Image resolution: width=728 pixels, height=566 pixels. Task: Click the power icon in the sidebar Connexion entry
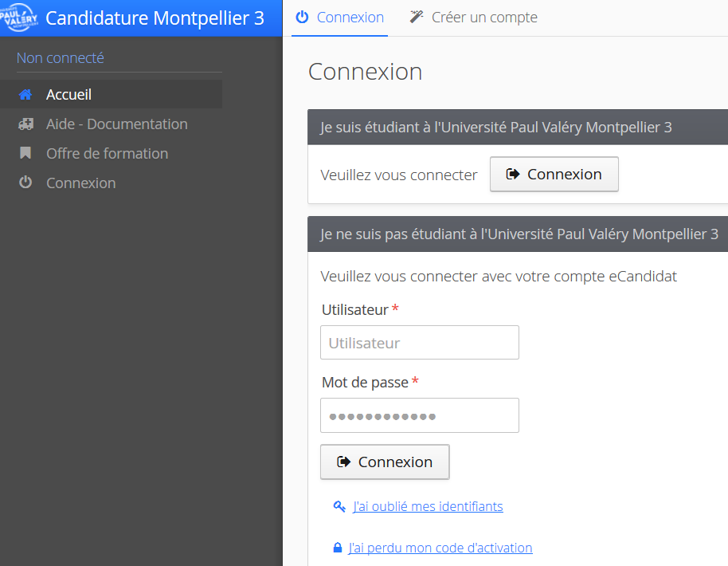pos(25,183)
